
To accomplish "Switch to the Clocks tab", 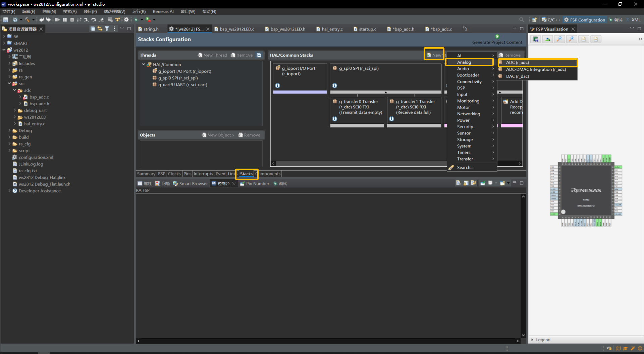I will (174, 174).
